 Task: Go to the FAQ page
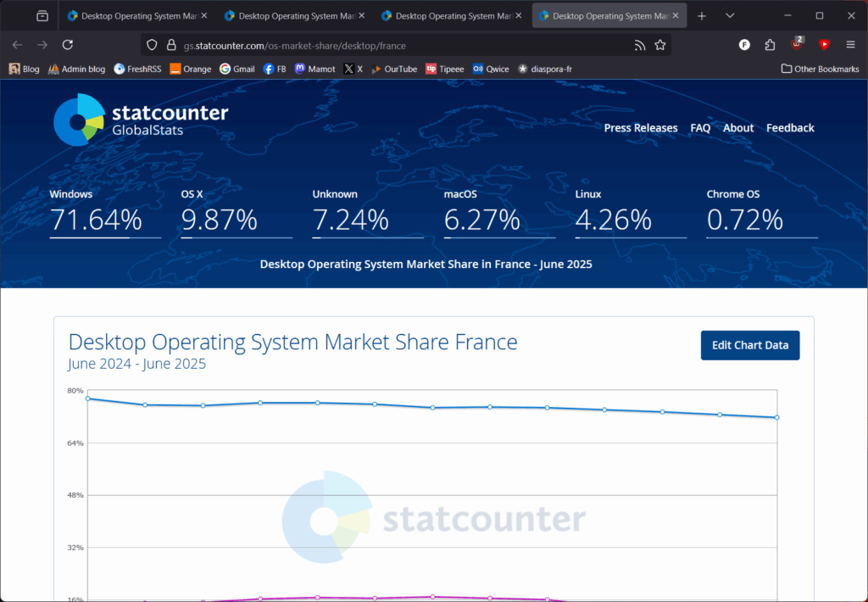(x=700, y=128)
